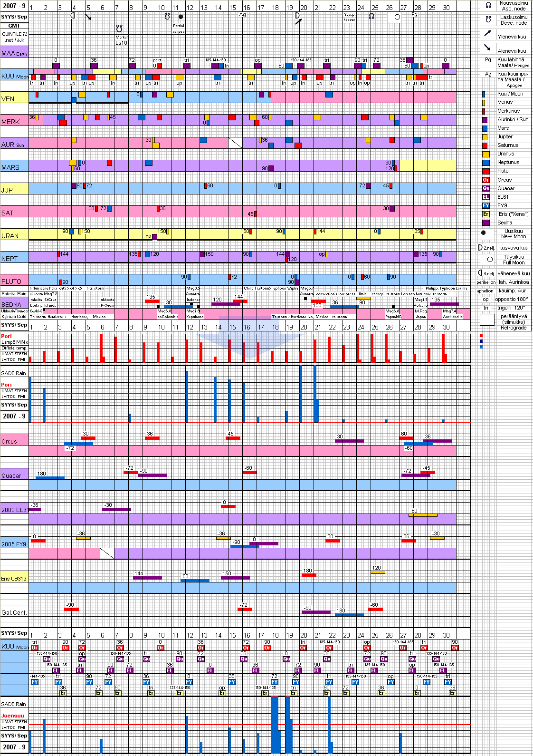Click the yellow Eris 'Er' legend badge
This screenshot has height=756, width=533.
pos(485,214)
